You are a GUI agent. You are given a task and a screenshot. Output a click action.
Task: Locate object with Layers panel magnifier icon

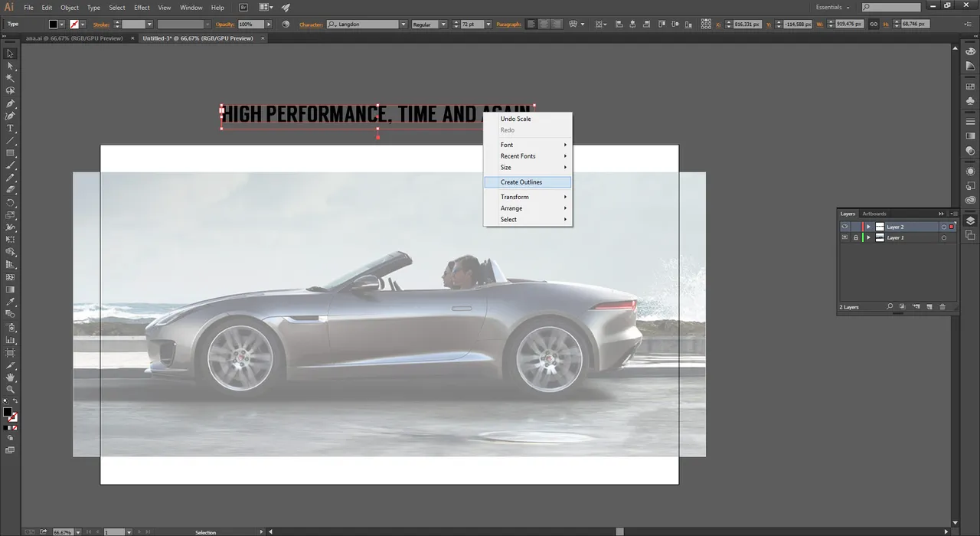pyautogui.click(x=890, y=307)
